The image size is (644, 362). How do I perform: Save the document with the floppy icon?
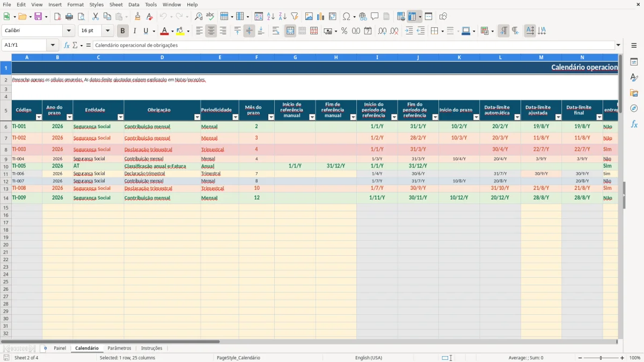pos(38,17)
